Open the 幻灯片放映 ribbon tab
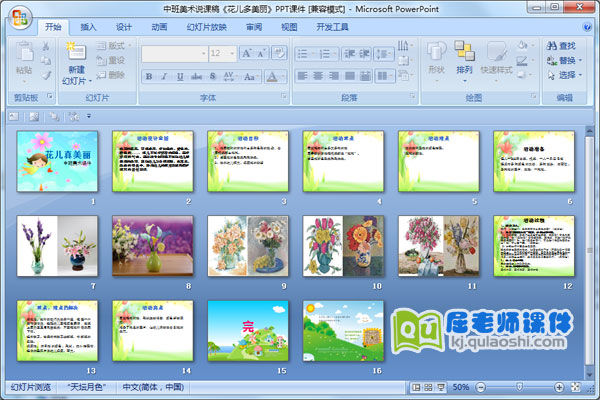This screenshot has width=600, height=400. 207,27
